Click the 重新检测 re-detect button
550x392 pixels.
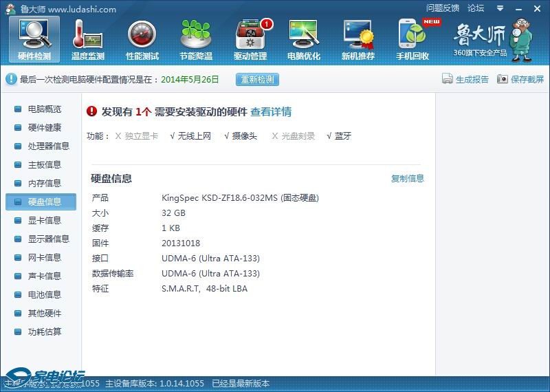tap(257, 79)
